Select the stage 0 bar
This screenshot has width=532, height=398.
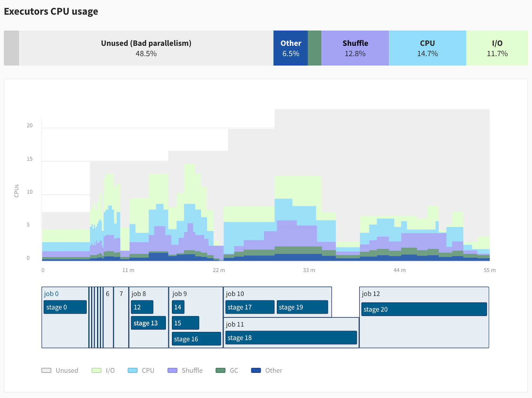[x=65, y=307]
